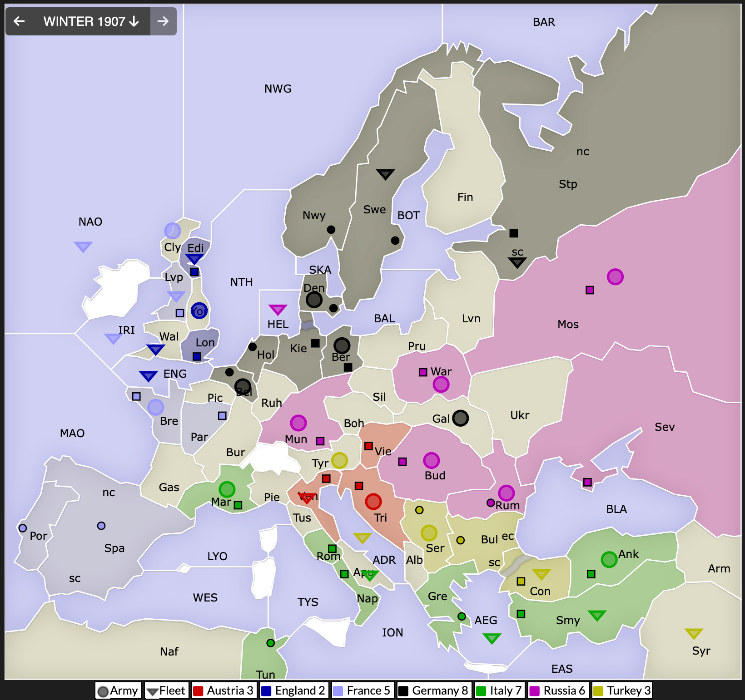Screen dimensions: 745x700
Task: Click the Germany 8 legend entry
Action: click(x=434, y=690)
